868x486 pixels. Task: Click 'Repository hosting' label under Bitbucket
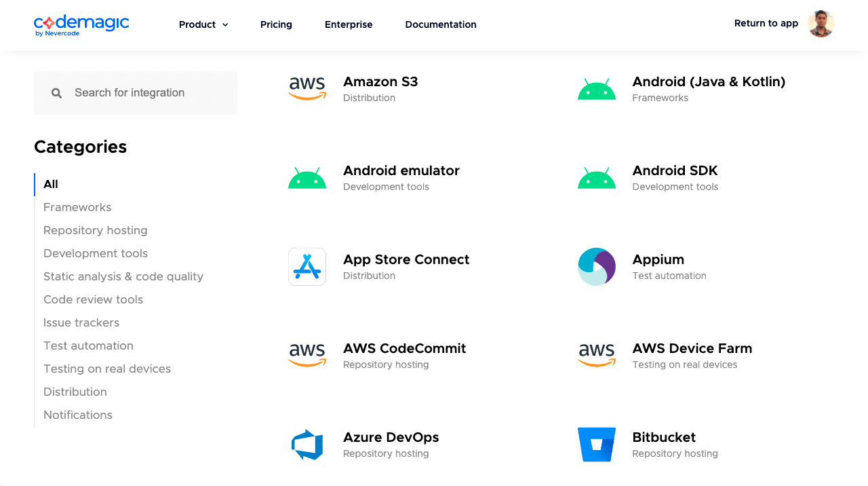[675, 453]
